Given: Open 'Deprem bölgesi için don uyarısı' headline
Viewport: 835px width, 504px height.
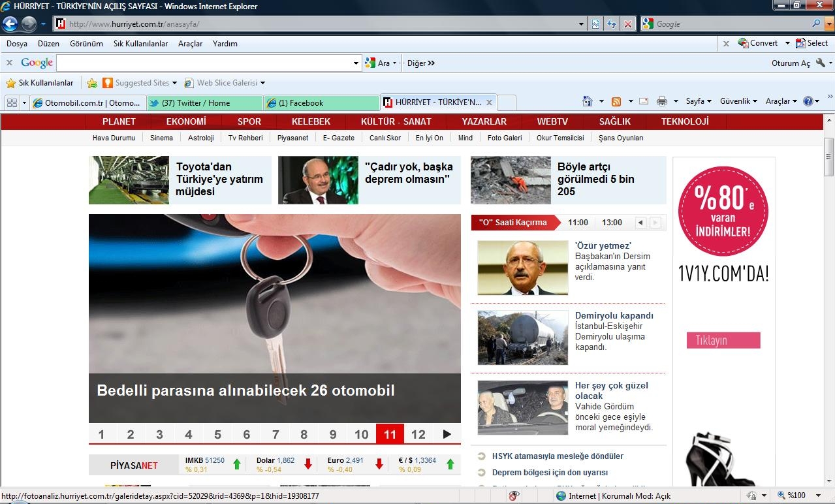Looking at the screenshot, I should tap(550, 473).
